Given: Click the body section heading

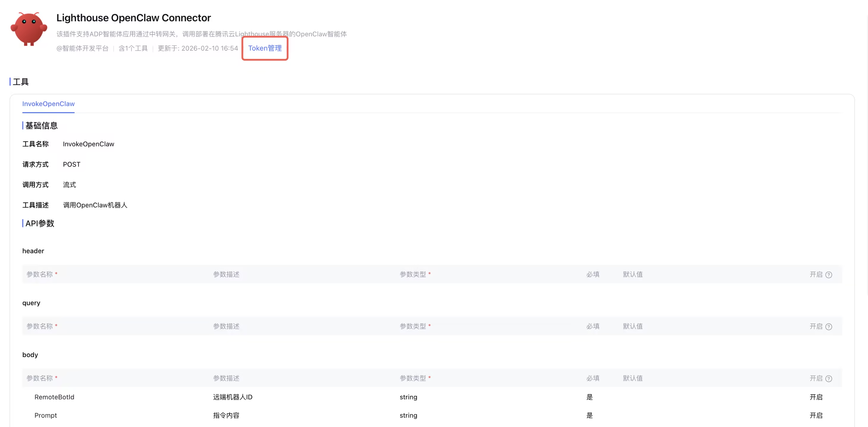Looking at the screenshot, I should tap(30, 354).
